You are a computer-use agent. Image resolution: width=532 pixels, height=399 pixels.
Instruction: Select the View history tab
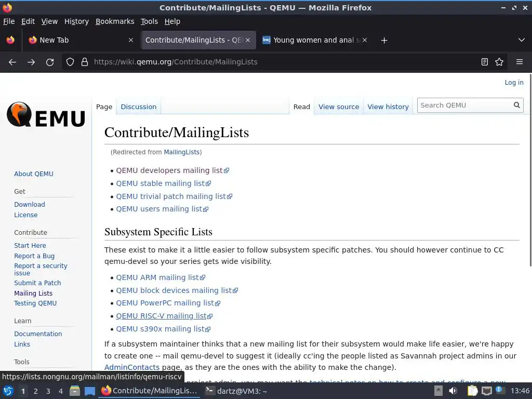[x=388, y=107]
